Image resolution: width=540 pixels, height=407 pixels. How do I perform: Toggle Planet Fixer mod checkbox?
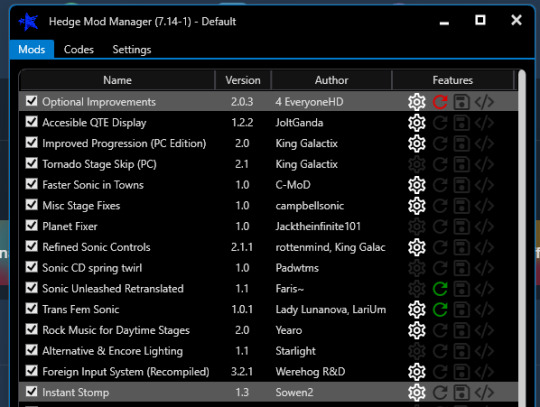click(x=31, y=226)
